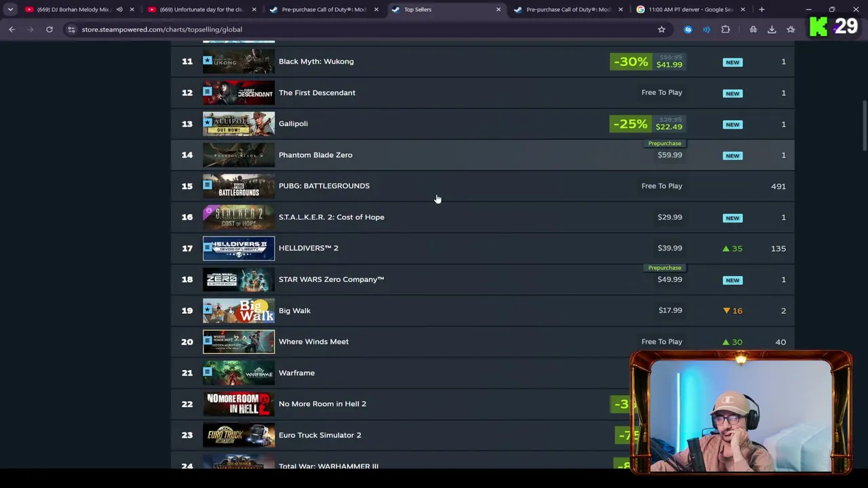This screenshot has height=488, width=868.
Task: Open Black Myth: Wukong store page
Action: (x=316, y=61)
